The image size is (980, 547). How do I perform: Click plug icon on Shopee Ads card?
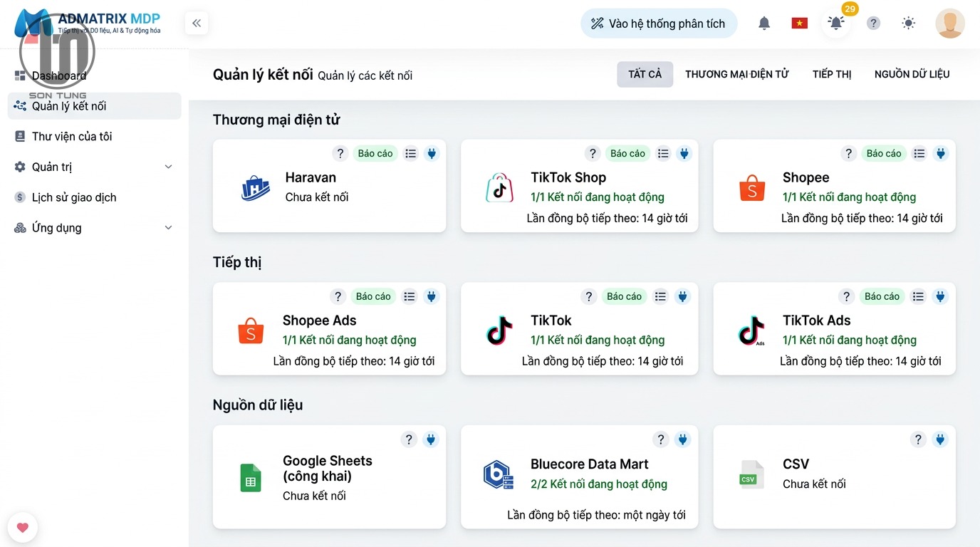tap(431, 296)
